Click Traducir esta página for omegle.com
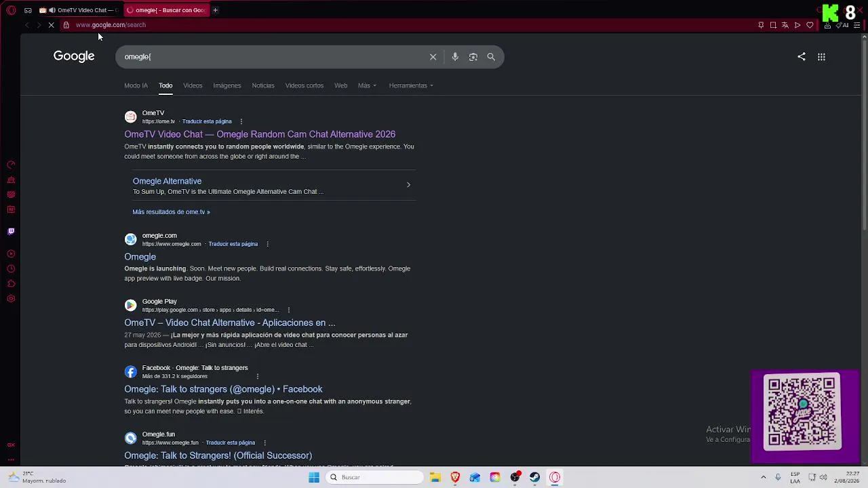 pyautogui.click(x=233, y=244)
